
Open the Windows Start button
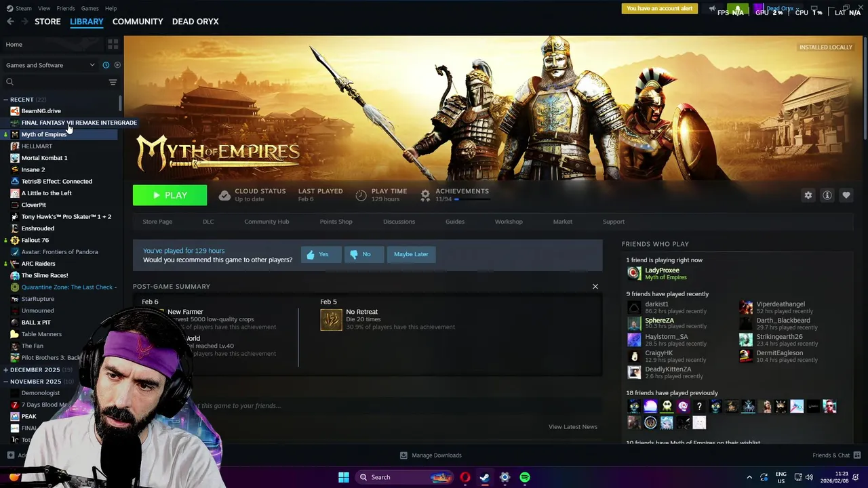click(x=344, y=477)
